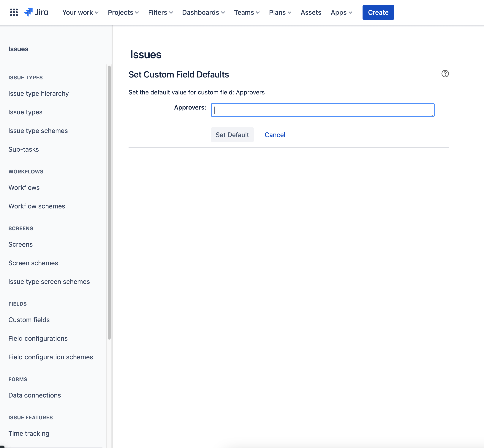Go to Assets in top navigation
Viewport: 484px width, 448px height.
coord(311,12)
